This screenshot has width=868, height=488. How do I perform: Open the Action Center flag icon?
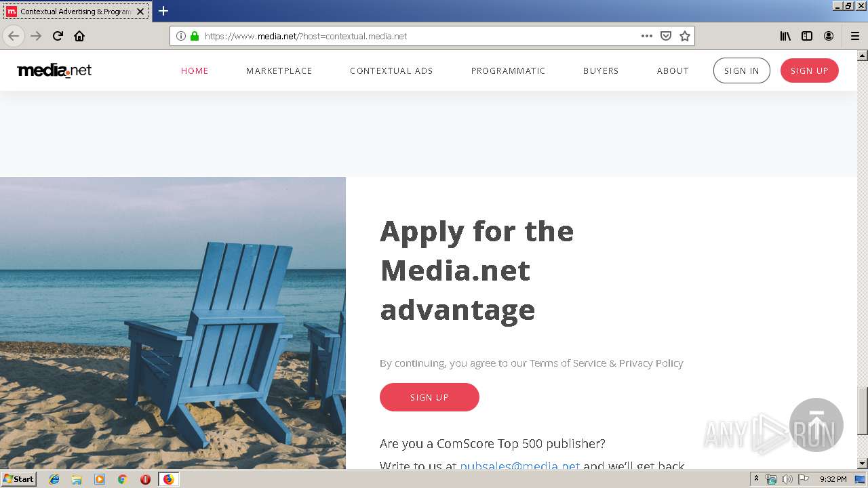point(804,479)
